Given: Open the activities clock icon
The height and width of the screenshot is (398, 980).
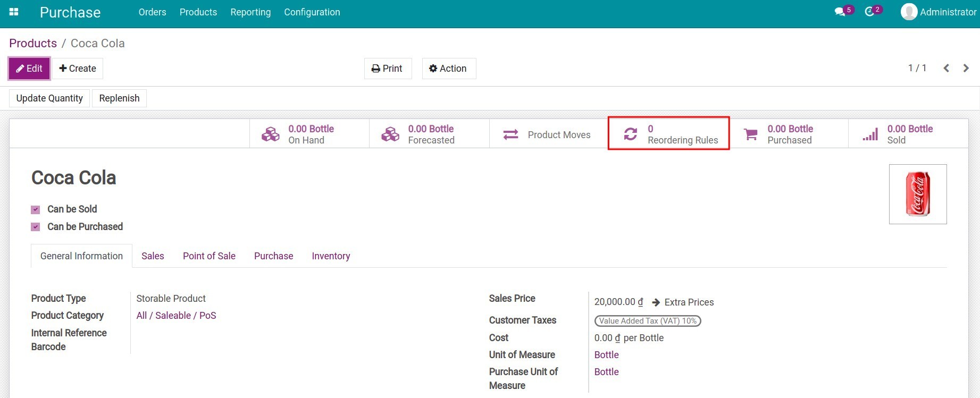Looking at the screenshot, I should pos(869,12).
